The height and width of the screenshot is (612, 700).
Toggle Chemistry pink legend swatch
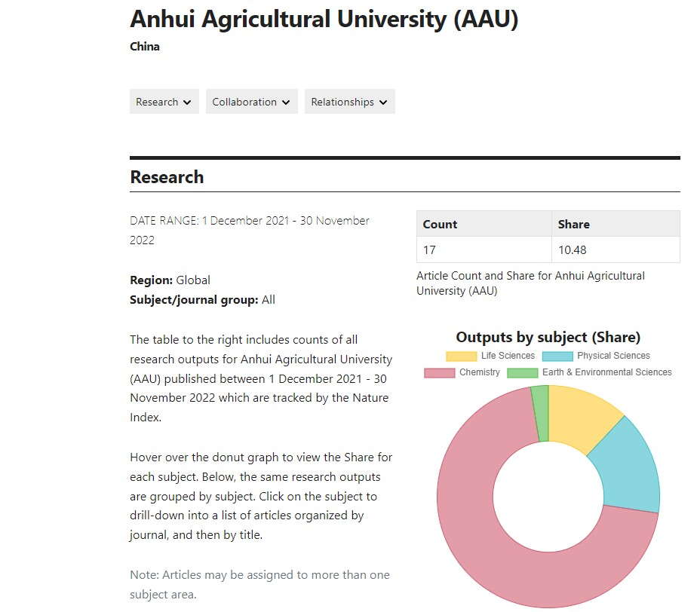click(x=439, y=372)
